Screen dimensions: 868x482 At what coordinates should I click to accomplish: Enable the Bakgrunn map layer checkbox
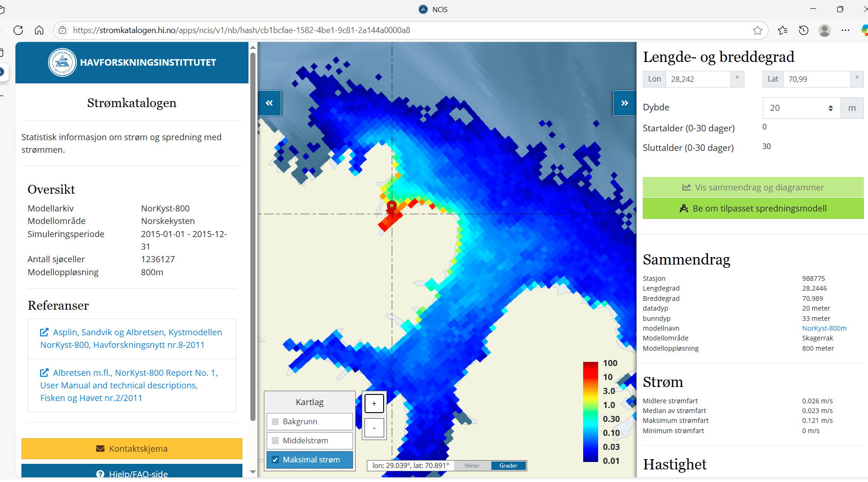(276, 421)
